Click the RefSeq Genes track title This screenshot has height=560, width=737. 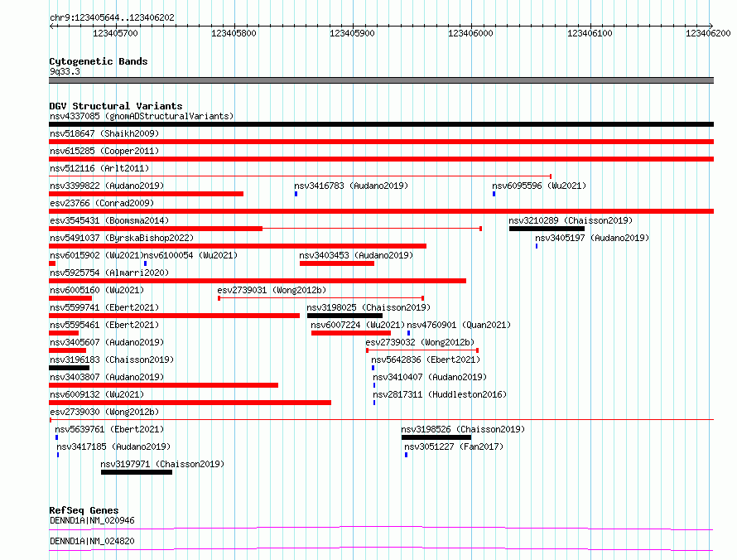pyautogui.click(x=84, y=510)
